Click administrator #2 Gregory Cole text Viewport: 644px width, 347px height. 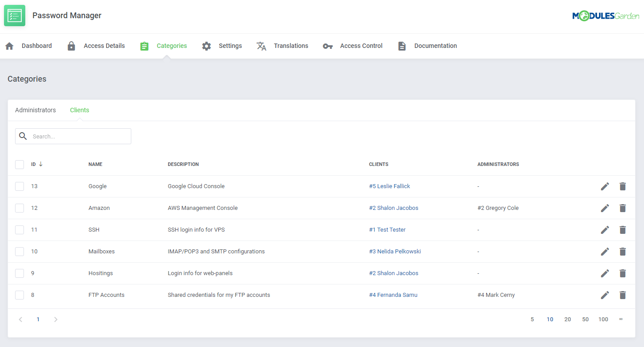498,208
